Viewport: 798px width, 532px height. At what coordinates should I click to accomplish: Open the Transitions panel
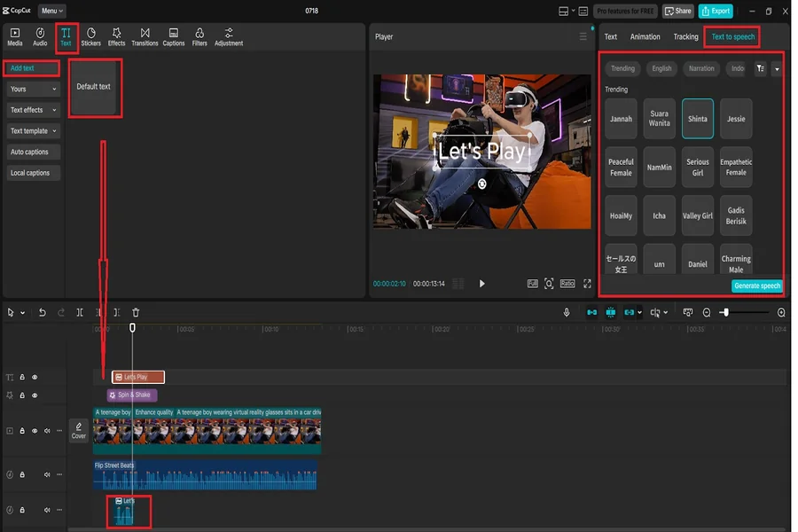[145, 37]
